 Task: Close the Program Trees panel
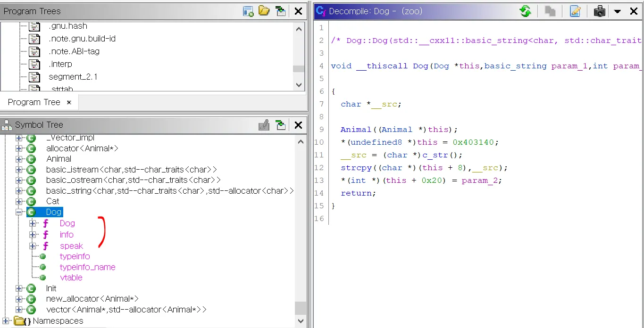coord(298,11)
